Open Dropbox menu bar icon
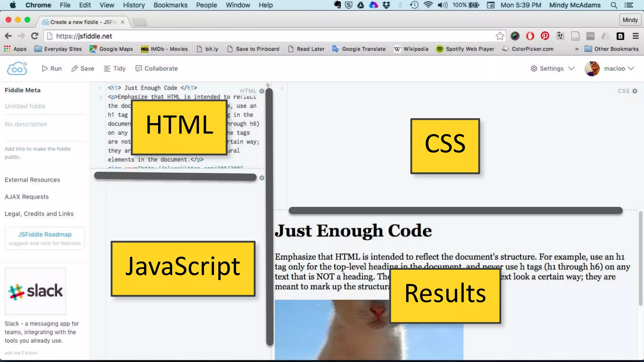644x362 pixels. 386,5
